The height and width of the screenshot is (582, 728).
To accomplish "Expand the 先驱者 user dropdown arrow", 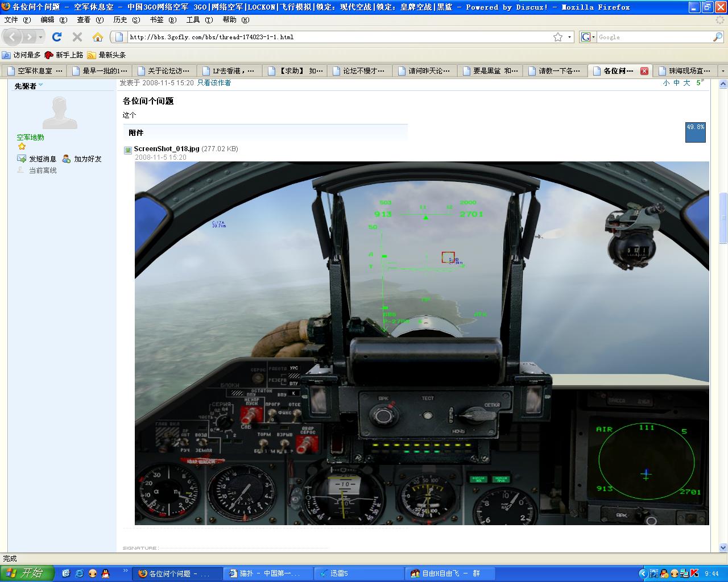I will (40, 85).
